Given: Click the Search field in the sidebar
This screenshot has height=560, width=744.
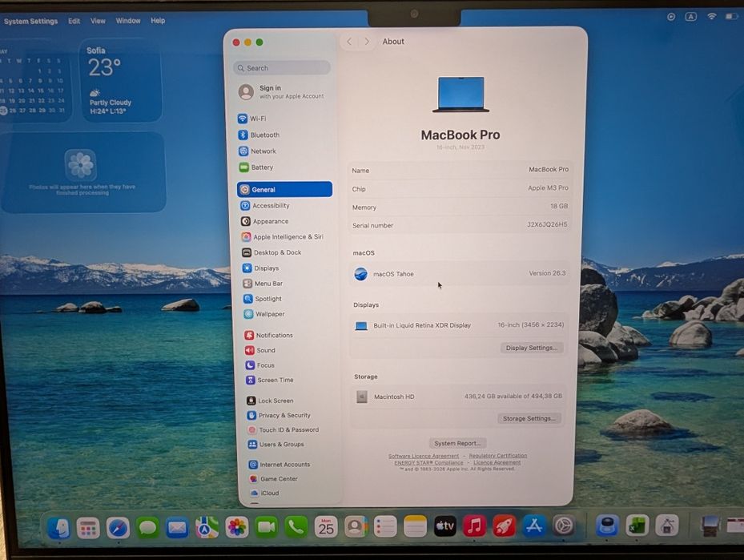Looking at the screenshot, I should [x=282, y=68].
